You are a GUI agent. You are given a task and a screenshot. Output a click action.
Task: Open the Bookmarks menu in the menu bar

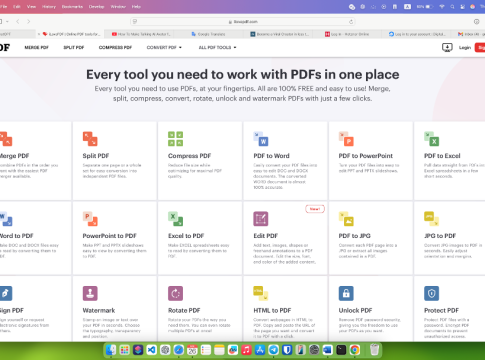[x=72, y=7]
